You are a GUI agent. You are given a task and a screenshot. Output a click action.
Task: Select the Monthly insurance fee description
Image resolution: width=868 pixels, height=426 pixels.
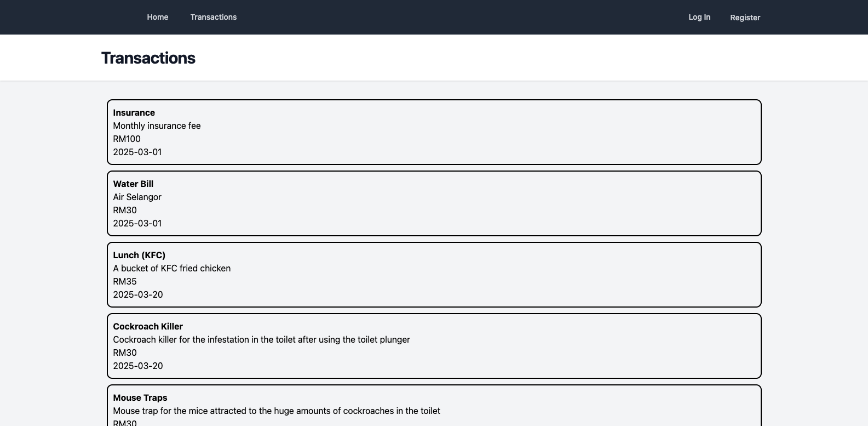pyautogui.click(x=157, y=126)
